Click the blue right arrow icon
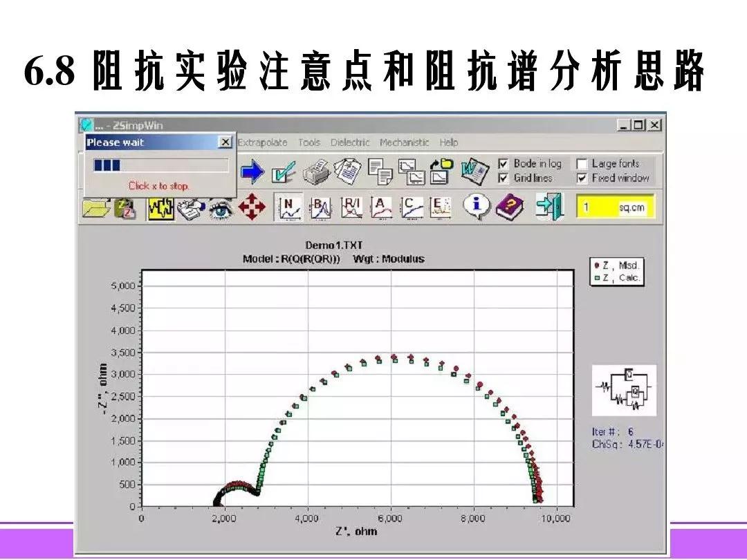Viewport: 747px width, 560px height. [x=252, y=171]
